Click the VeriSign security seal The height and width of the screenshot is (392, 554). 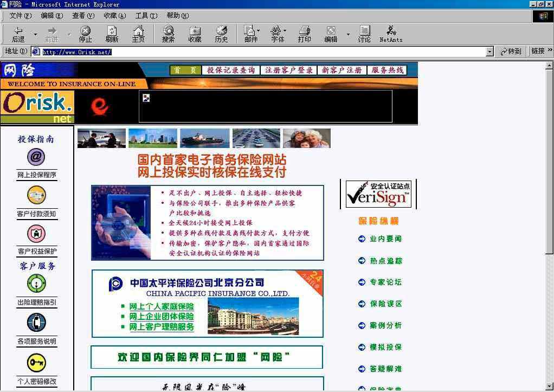[378, 194]
